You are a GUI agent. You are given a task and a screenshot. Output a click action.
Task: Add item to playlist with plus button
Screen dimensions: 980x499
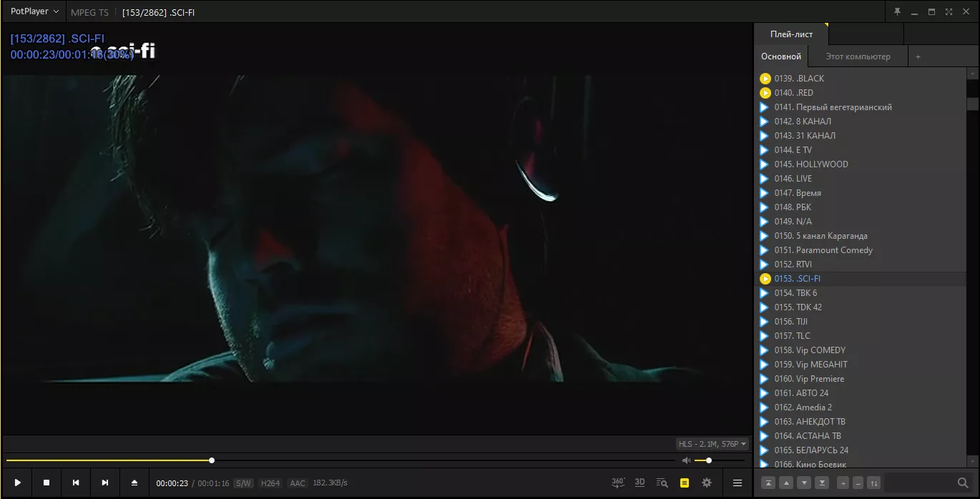(x=843, y=483)
